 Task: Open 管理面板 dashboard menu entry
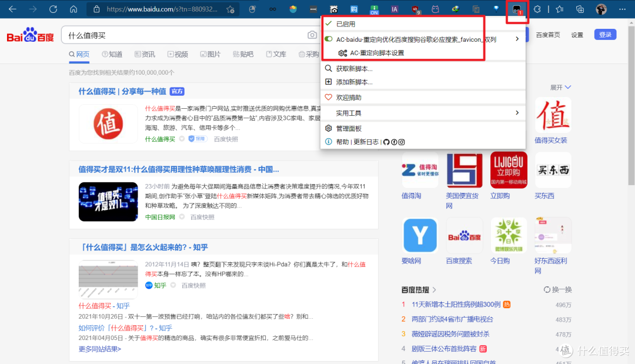[x=349, y=128]
